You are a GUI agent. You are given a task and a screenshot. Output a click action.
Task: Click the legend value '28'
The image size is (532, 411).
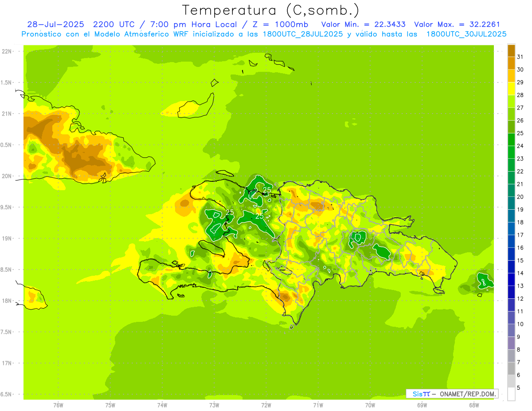click(x=520, y=95)
